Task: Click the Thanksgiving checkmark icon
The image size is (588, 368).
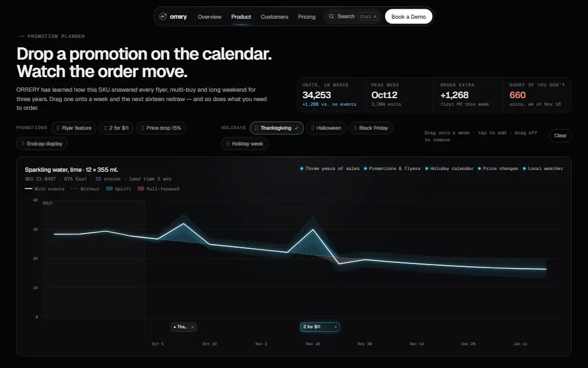Action: point(296,128)
